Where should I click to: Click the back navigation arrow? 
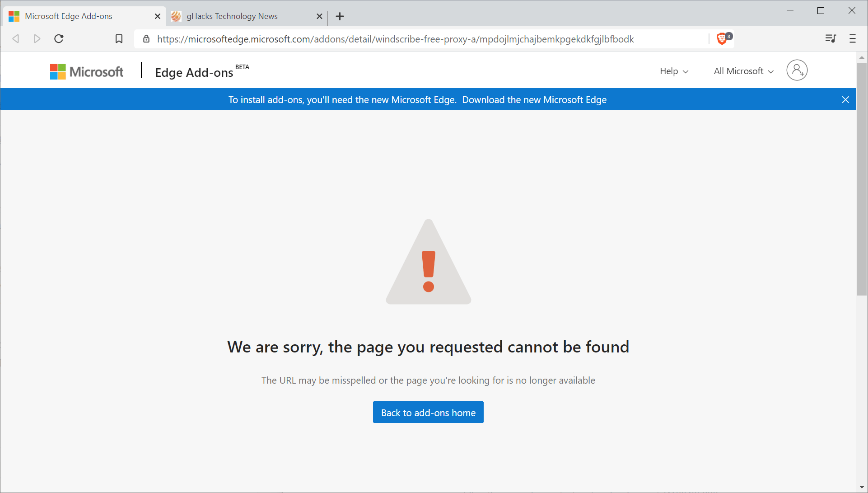(x=16, y=39)
